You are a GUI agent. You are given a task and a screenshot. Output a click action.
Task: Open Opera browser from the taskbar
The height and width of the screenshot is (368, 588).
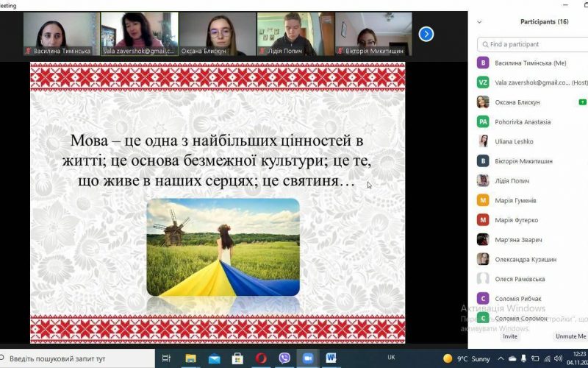(x=261, y=358)
